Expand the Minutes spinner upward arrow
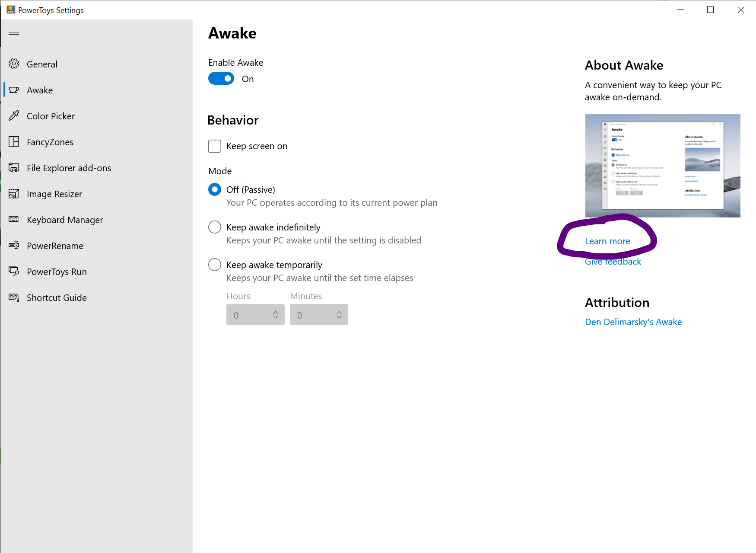This screenshot has width=756, height=553. pyautogui.click(x=339, y=312)
